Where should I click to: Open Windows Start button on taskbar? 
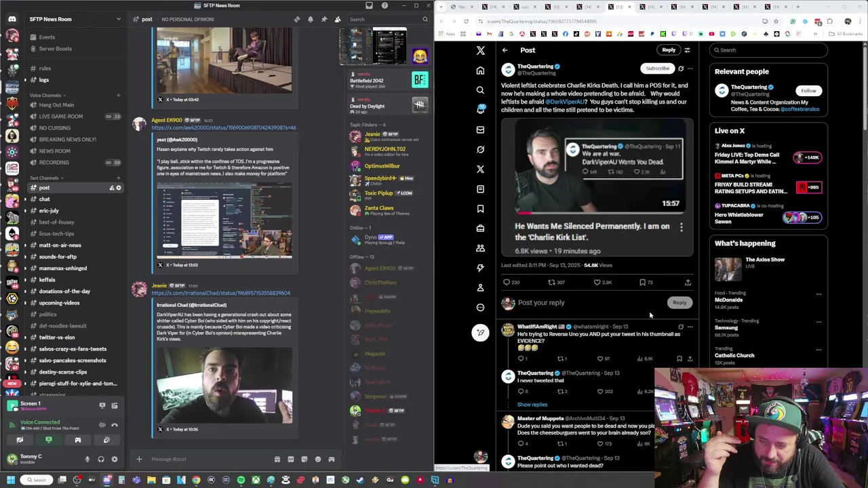tap(10, 480)
